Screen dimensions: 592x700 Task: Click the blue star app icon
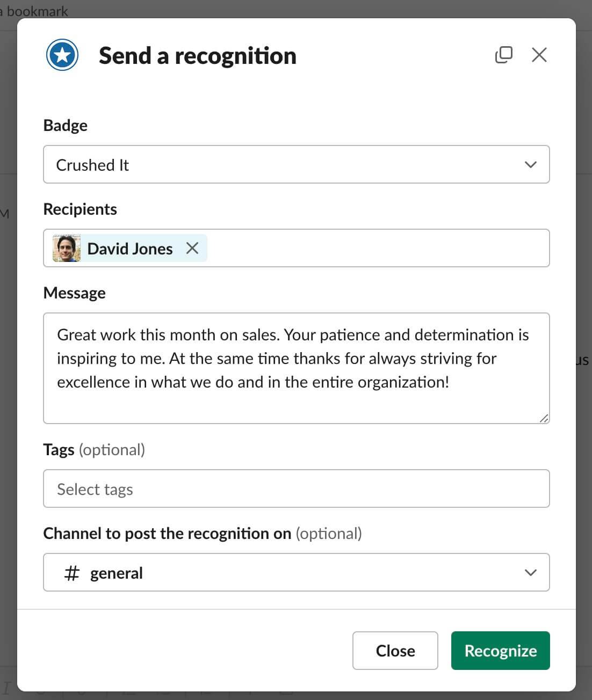[62, 55]
